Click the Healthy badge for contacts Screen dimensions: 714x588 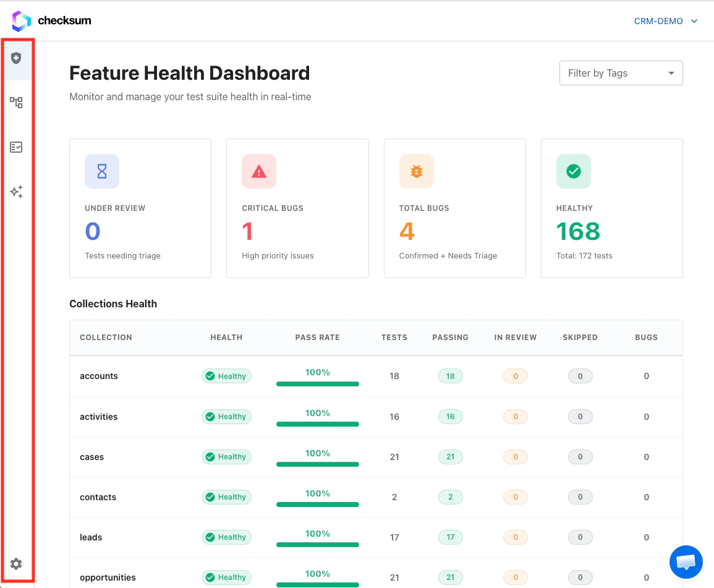(226, 497)
